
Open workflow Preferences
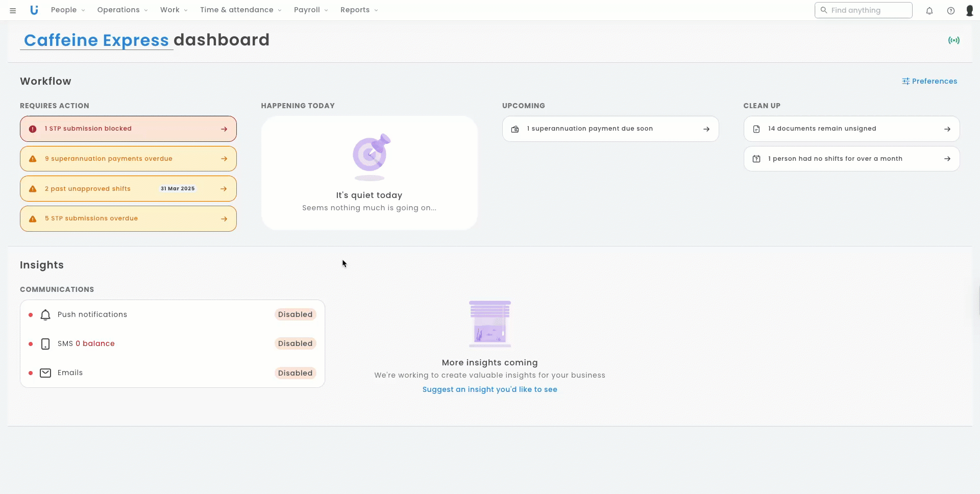point(929,81)
